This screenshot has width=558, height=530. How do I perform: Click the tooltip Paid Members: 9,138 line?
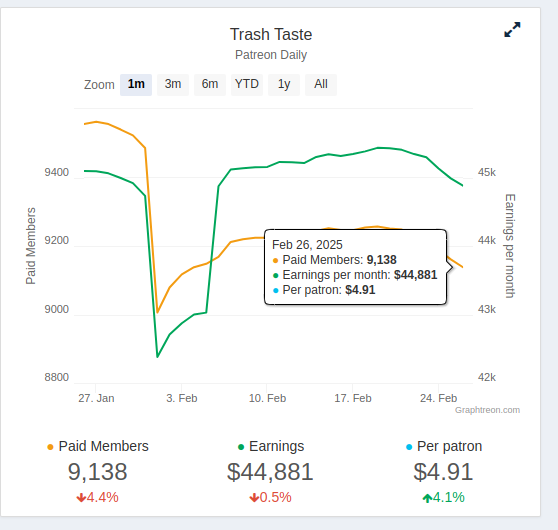coord(335,260)
